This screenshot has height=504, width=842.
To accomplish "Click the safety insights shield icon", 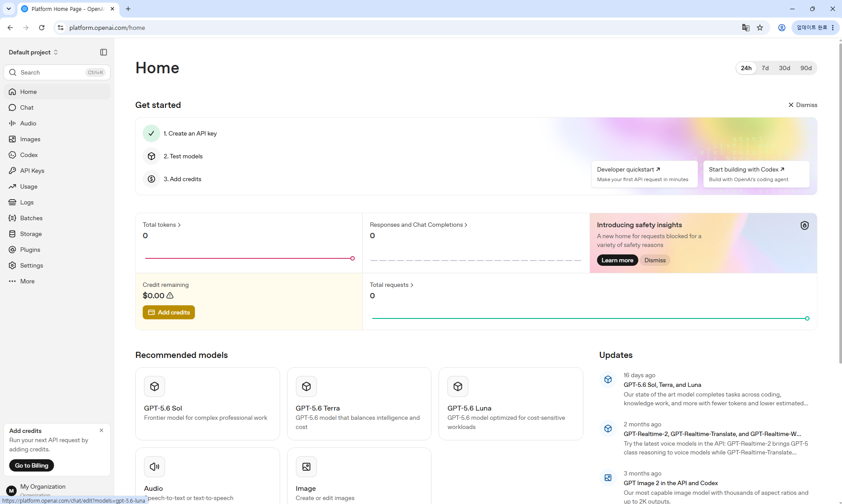I will pos(805,225).
